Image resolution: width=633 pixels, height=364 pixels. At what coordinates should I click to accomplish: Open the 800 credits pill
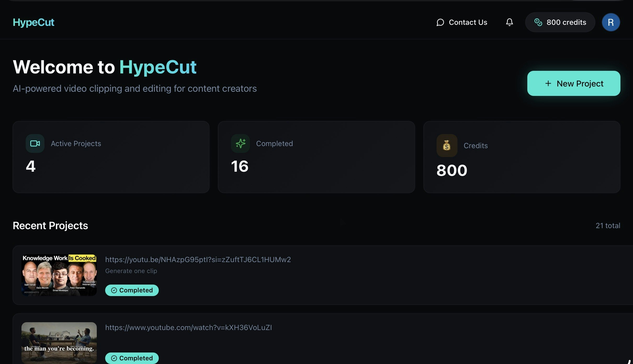click(x=560, y=22)
